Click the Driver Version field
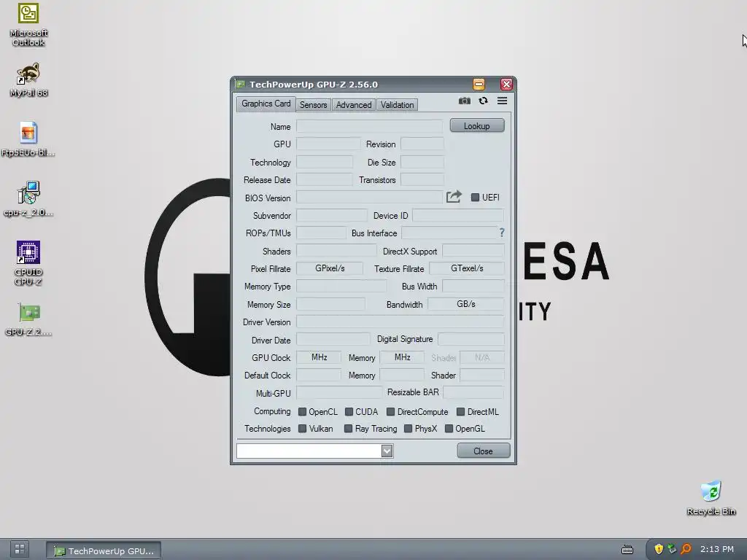Viewport: 747px width, 560px height. click(400, 322)
